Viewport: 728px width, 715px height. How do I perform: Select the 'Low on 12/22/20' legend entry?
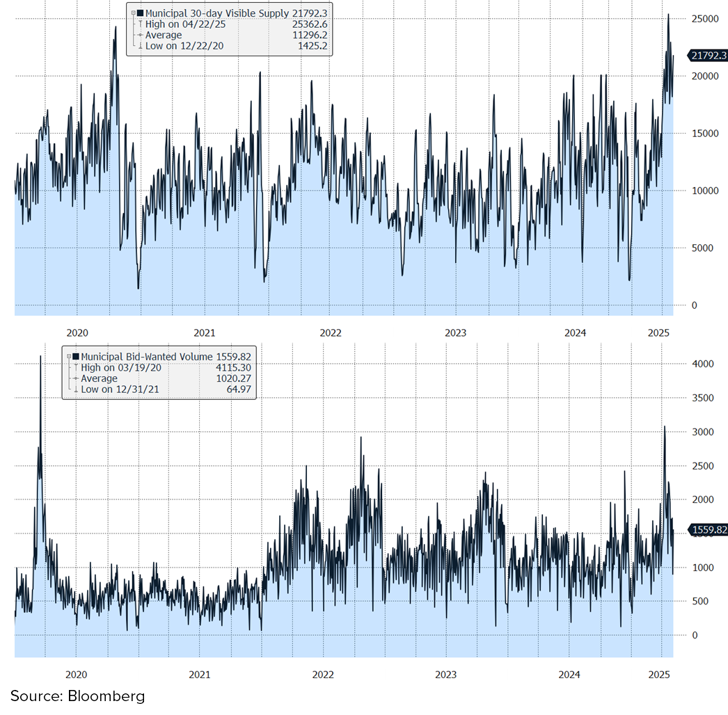pyautogui.click(x=184, y=46)
